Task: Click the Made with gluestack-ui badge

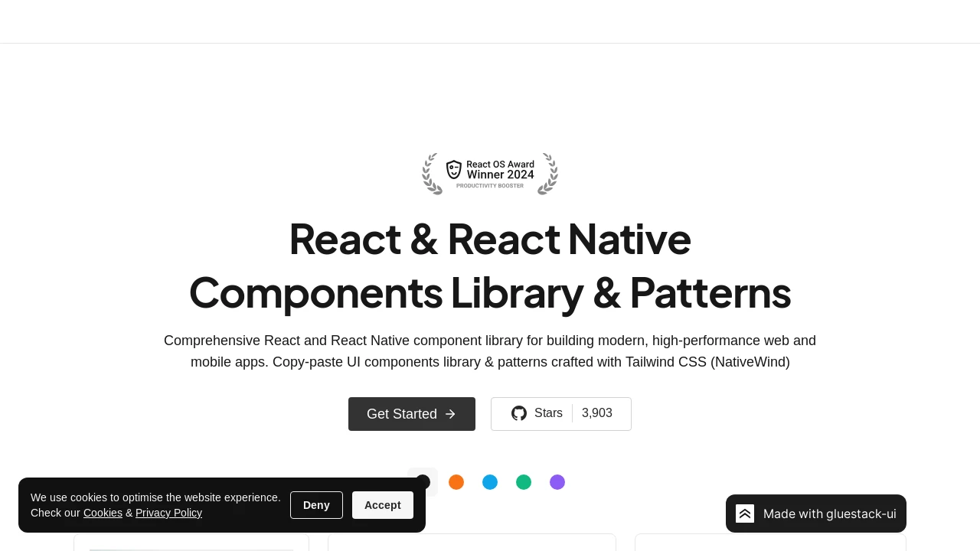Action: pos(816,514)
